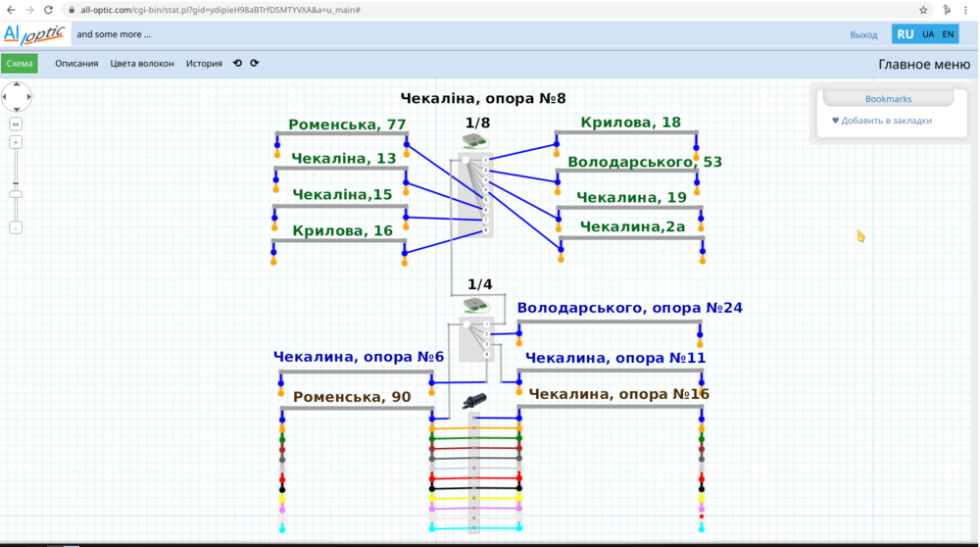Select the RU language option
The image size is (980, 547).
905,34
